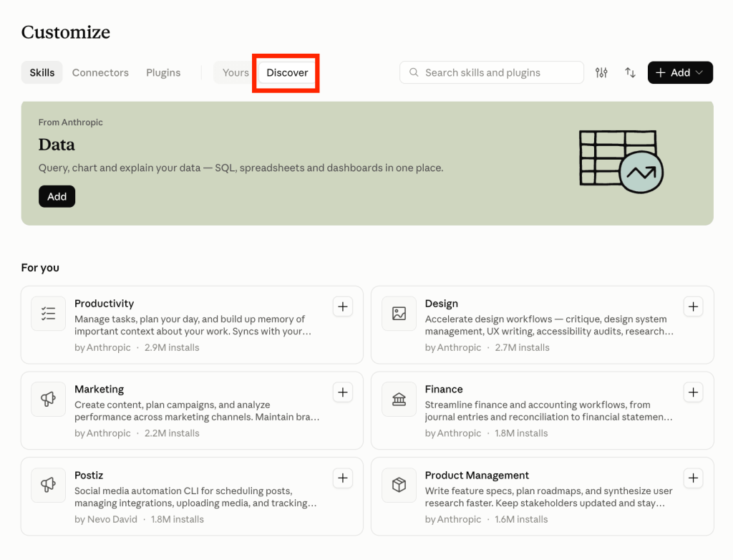Go to the Plugins tab
Screen dimensions: 733x560
pos(163,72)
